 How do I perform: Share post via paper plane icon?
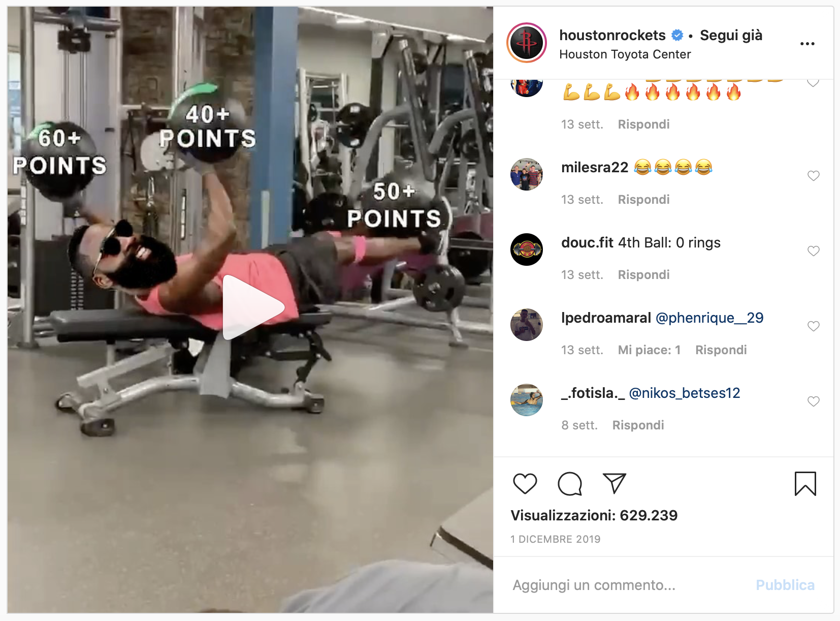614,483
